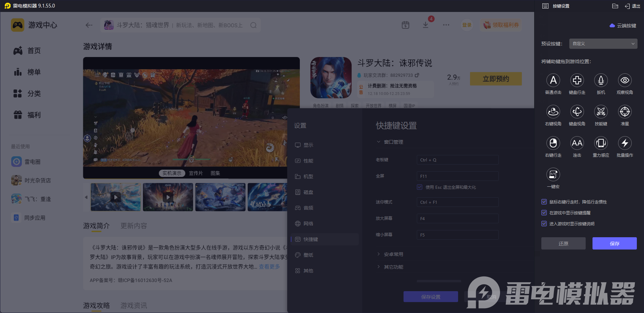The height and width of the screenshot is (313, 644).
Task: Edit the 放大屏幕 F4 shortcut field
Action: click(457, 218)
